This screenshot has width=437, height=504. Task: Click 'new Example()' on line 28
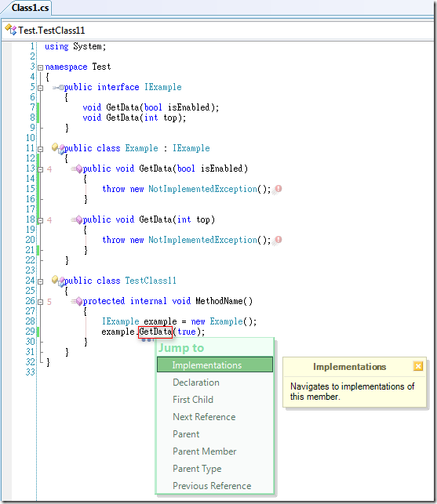(x=223, y=321)
